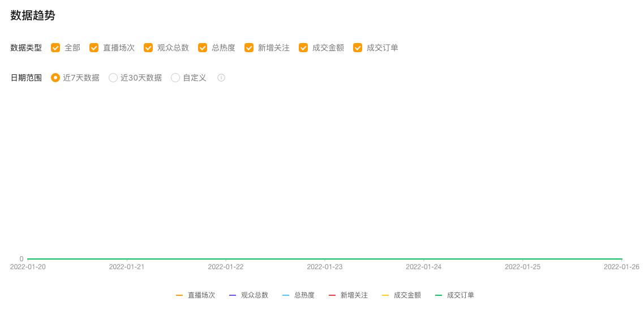The image size is (644, 310).
Task: Toggle the 直播场次 checkbox
Action: (94, 48)
